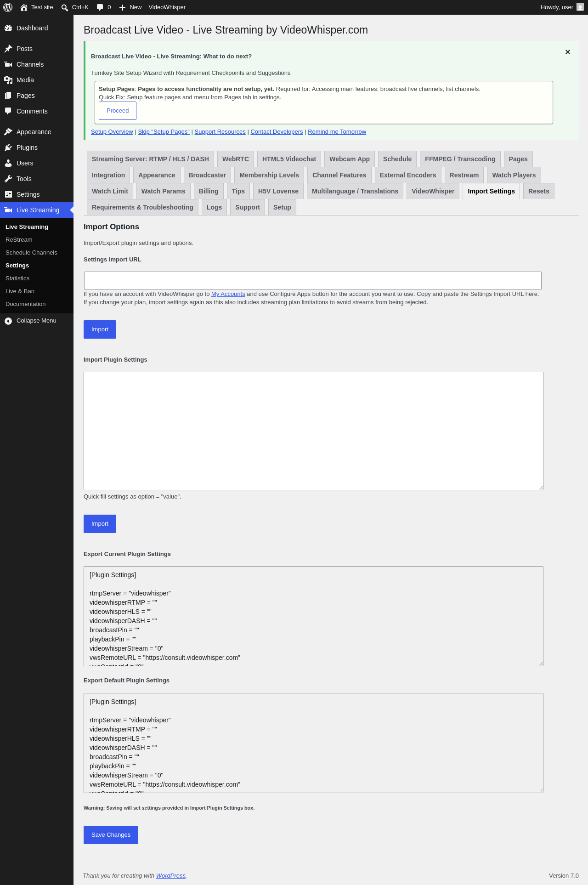Follow the My Accounts link
588x885 pixels.
pos(228,294)
